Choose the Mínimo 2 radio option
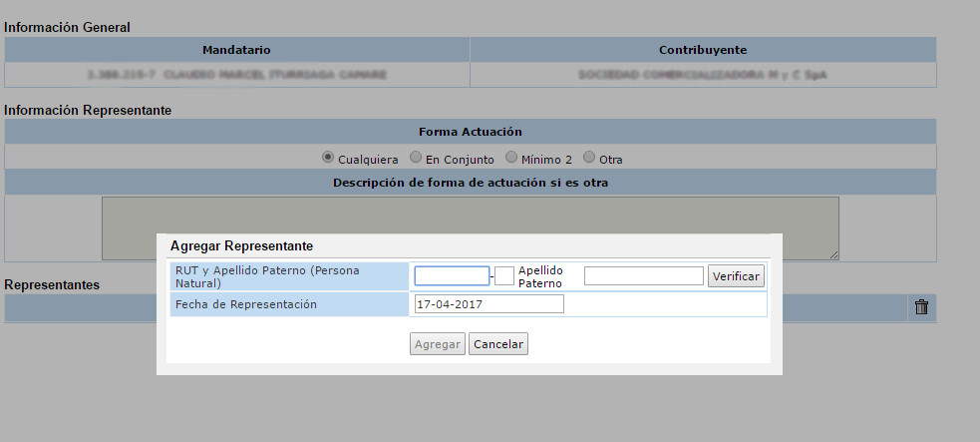This screenshot has height=442, width=980. tap(511, 158)
